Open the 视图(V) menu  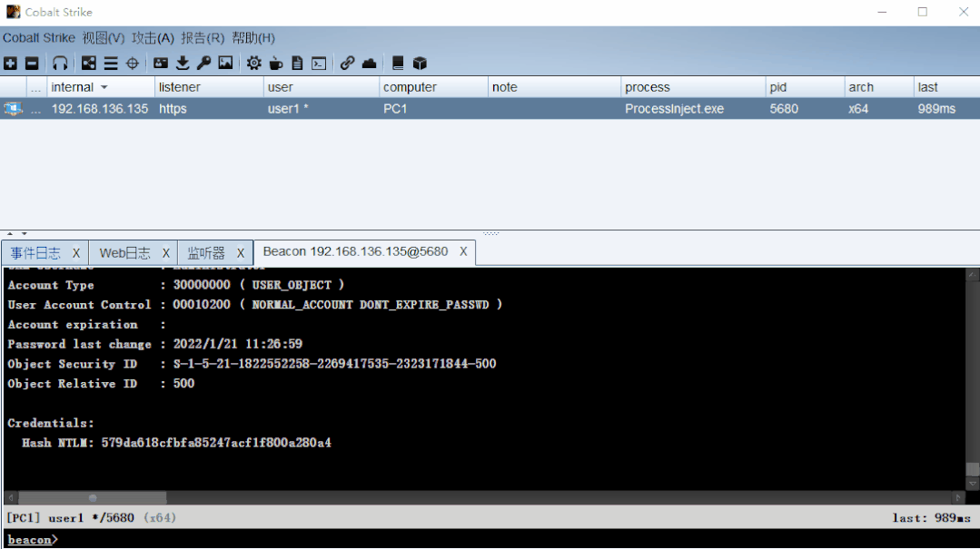[x=104, y=38]
